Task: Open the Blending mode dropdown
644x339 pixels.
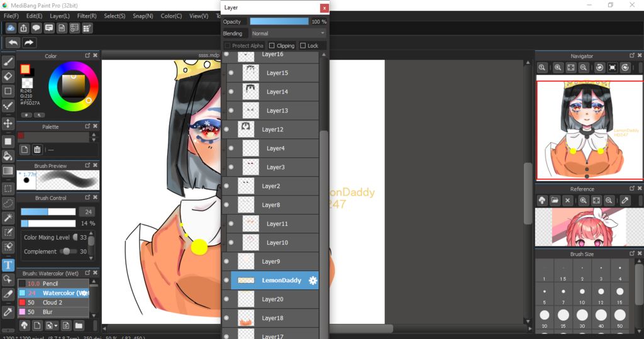Action: click(288, 33)
